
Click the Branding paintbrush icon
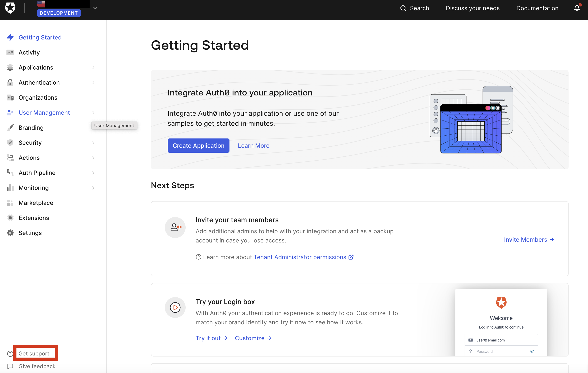click(10, 128)
